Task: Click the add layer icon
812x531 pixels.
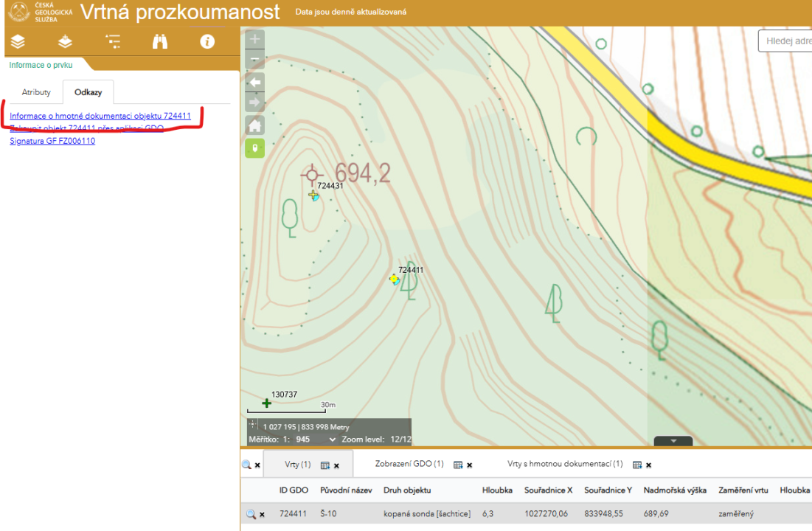Action: pos(65,41)
